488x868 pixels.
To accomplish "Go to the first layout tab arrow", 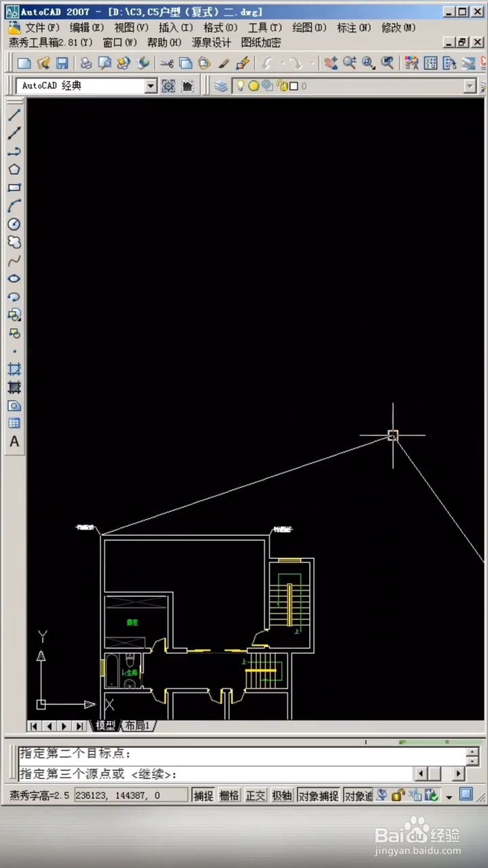I will 34,726.
